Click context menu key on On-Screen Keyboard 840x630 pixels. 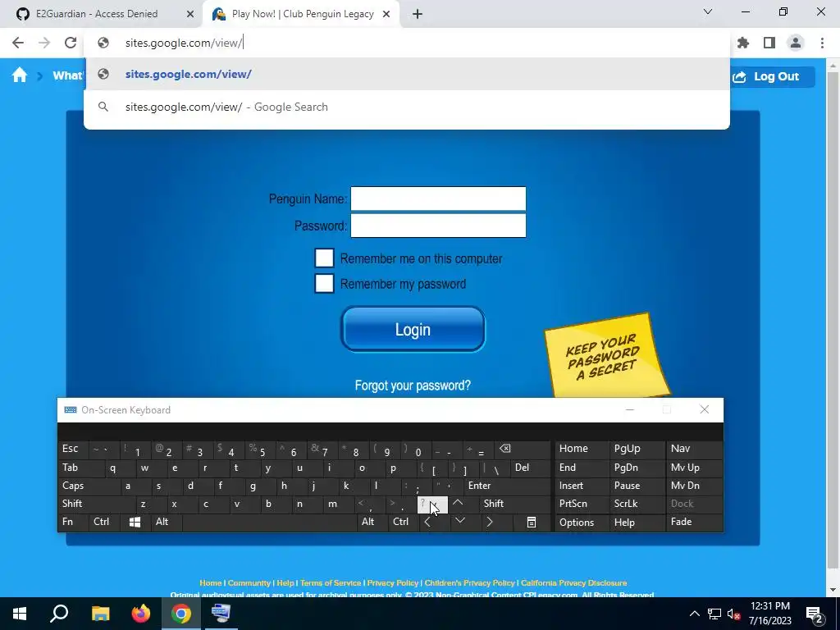[x=531, y=522]
